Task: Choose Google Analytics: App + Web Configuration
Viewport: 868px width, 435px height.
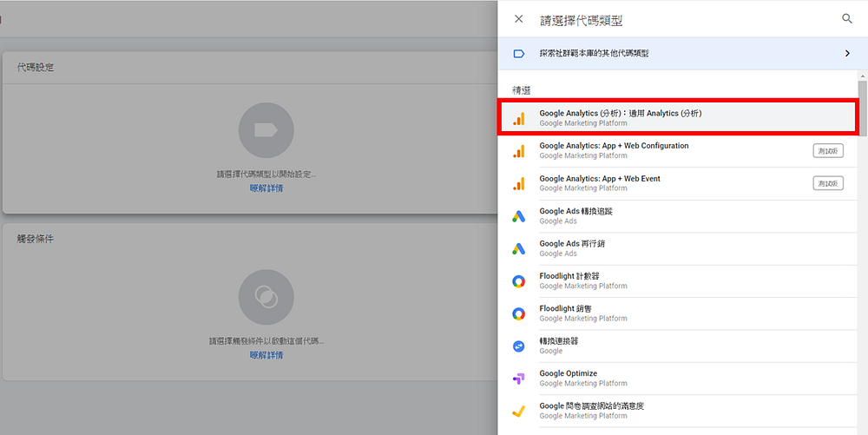Action: pyautogui.click(x=679, y=150)
